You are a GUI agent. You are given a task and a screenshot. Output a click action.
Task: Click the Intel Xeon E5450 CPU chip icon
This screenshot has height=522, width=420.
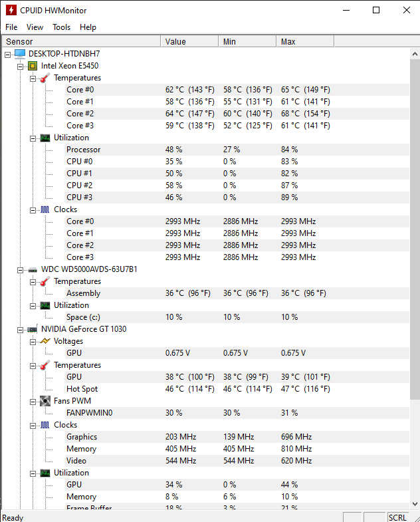tap(33, 66)
